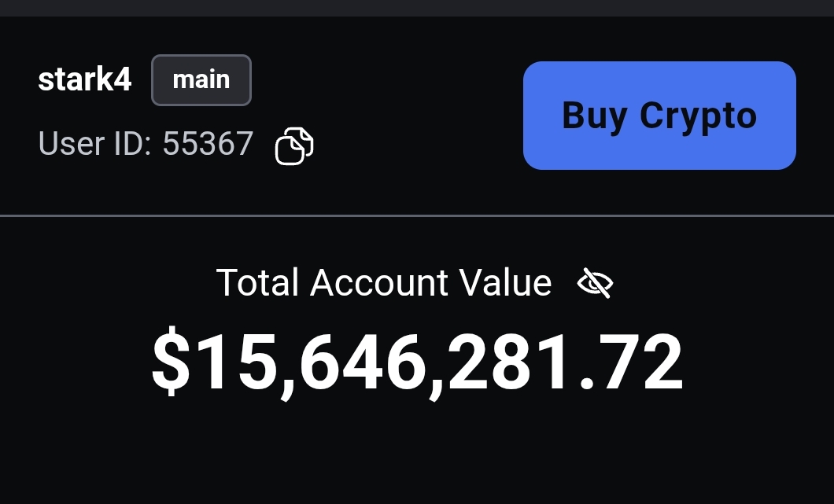Click the eye-slash icon next to Total Account Value
Viewport: 834px width, 504px height.
595,283
